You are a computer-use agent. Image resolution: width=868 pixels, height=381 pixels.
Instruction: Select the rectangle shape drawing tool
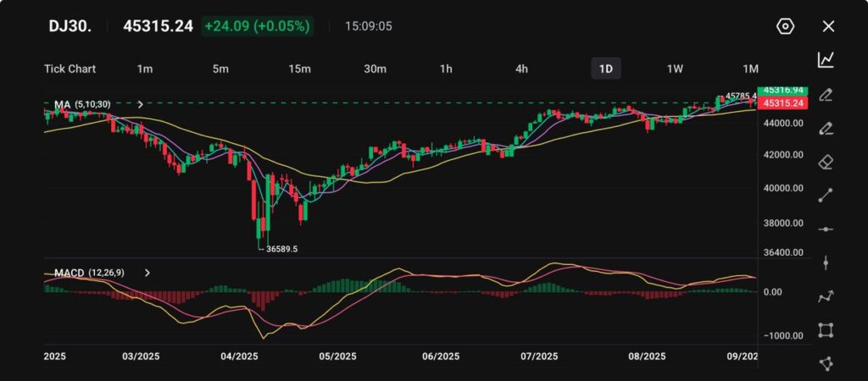(826, 329)
